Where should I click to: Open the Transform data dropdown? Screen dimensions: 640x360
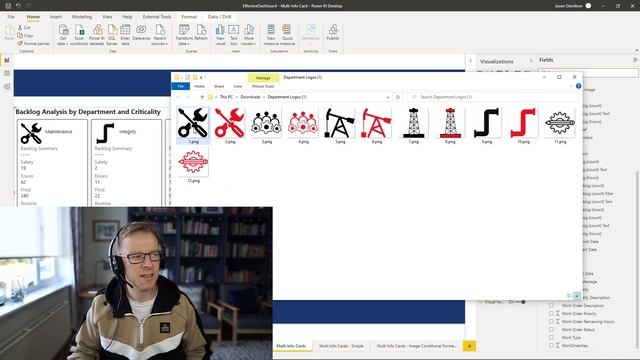(184, 35)
